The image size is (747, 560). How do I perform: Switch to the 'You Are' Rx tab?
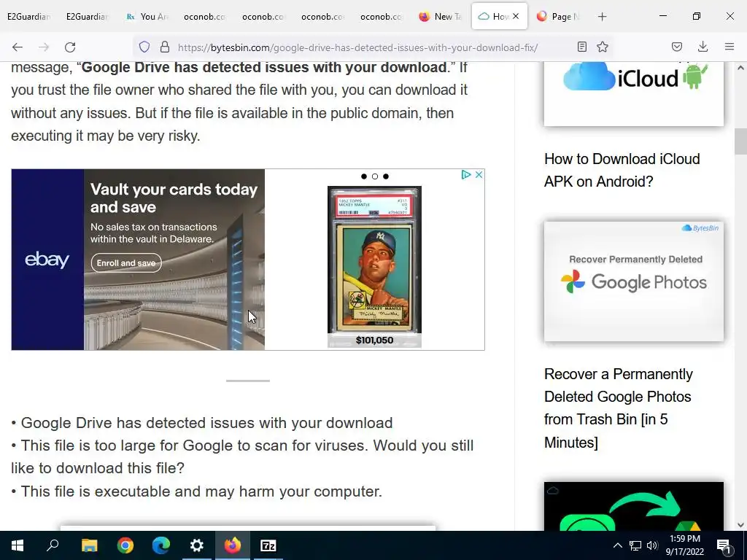tap(147, 17)
